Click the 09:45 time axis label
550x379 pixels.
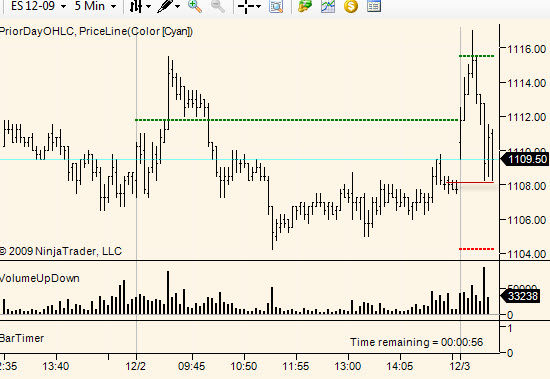point(192,366)
